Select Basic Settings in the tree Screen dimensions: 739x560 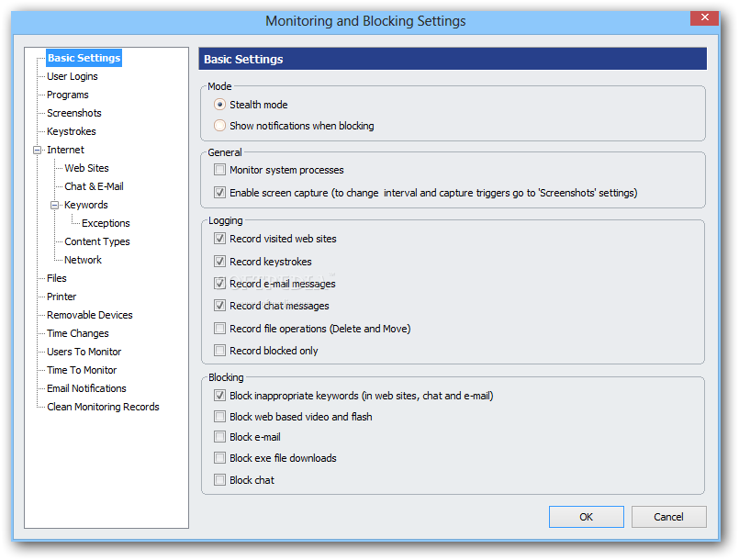click(x=84, y=58)
